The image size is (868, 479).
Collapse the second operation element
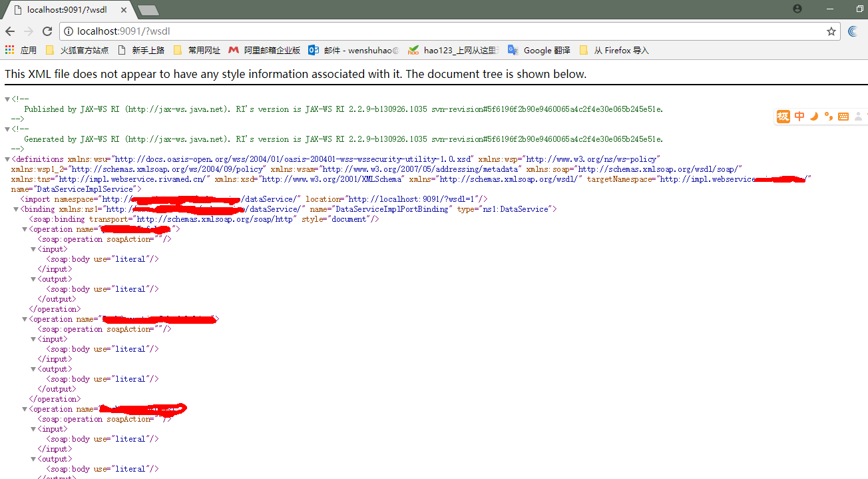click(x=25, y=319)
